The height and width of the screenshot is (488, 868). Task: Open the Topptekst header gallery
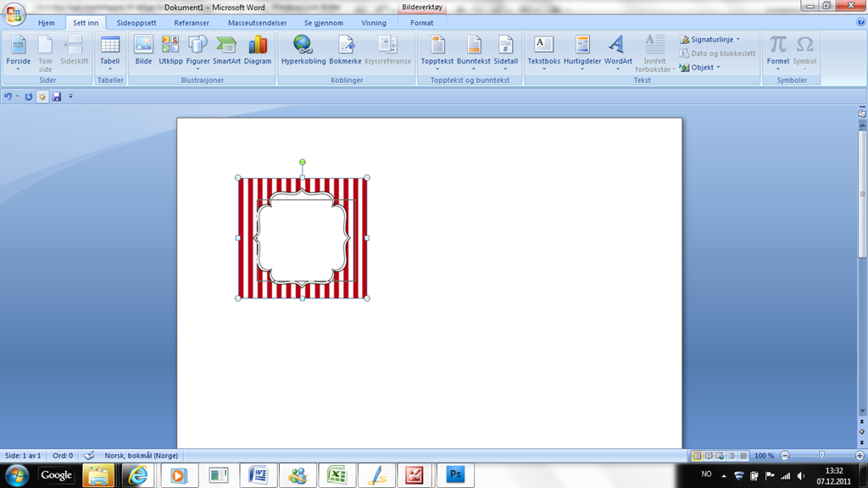(x=437, y=53)
